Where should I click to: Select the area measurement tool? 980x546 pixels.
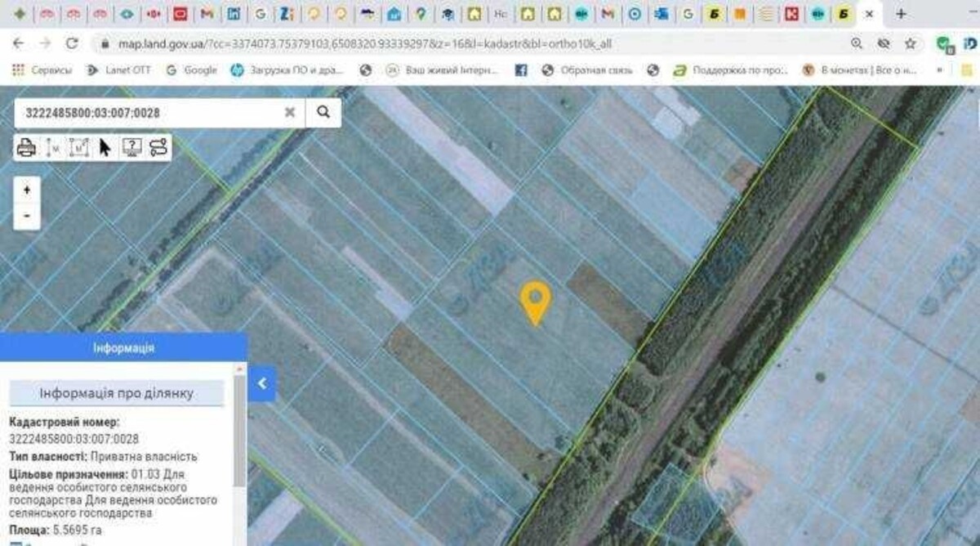click(78, 148)
